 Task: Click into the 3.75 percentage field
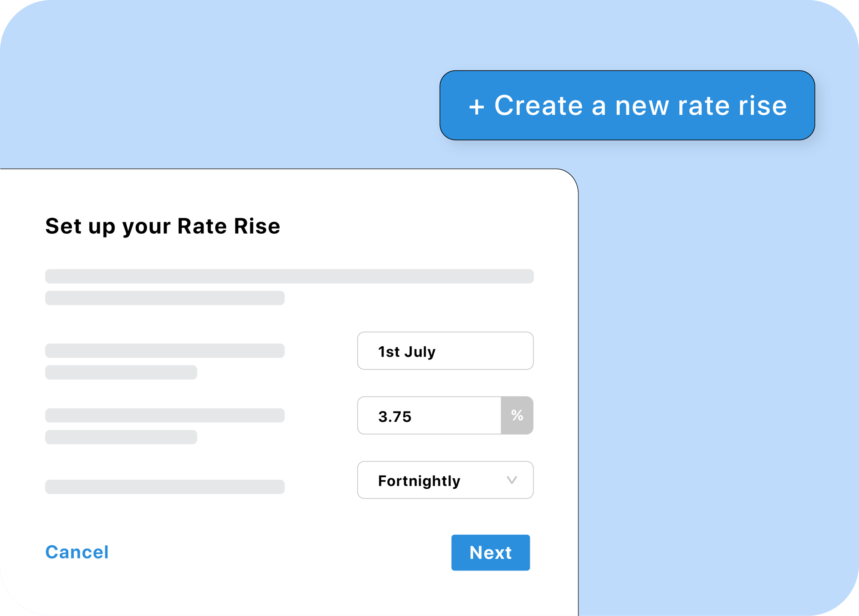click(x=429, y=415)
